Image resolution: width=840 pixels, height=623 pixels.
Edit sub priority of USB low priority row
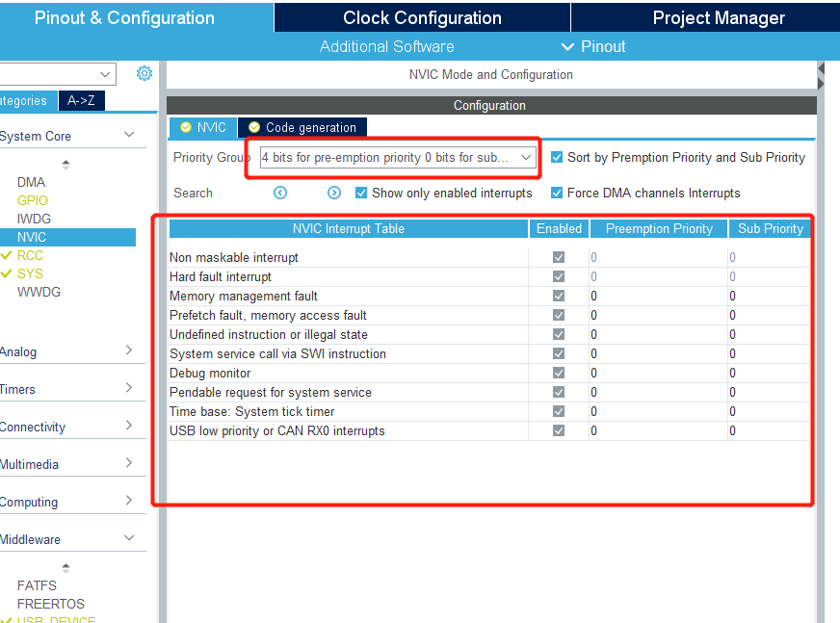[770, 430]
